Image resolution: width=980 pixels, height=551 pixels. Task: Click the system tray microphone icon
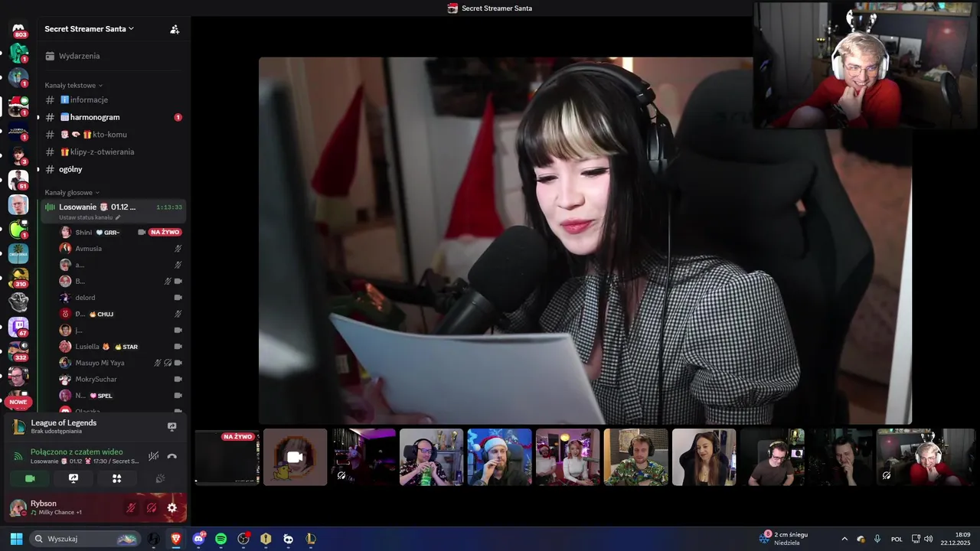coord(877,539)
